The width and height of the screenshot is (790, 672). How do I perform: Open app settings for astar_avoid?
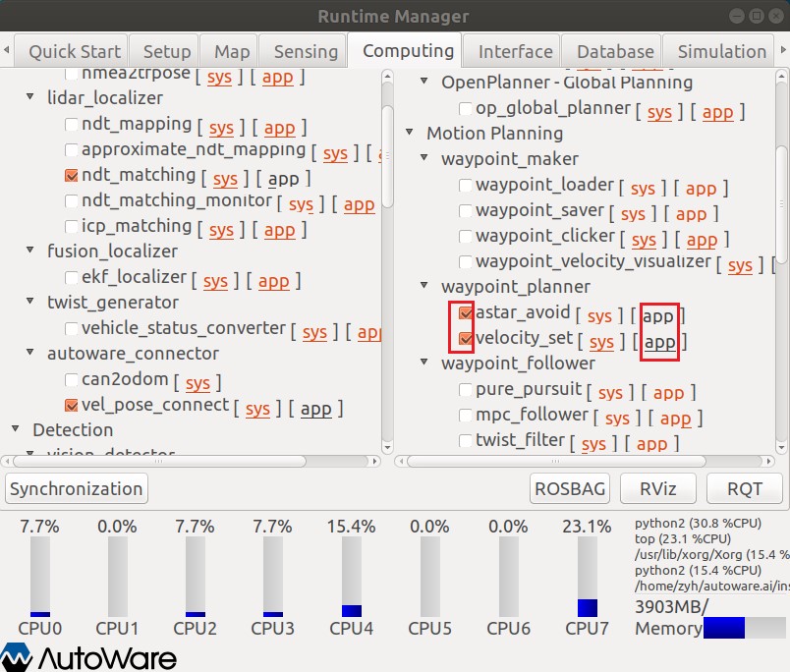658,316
